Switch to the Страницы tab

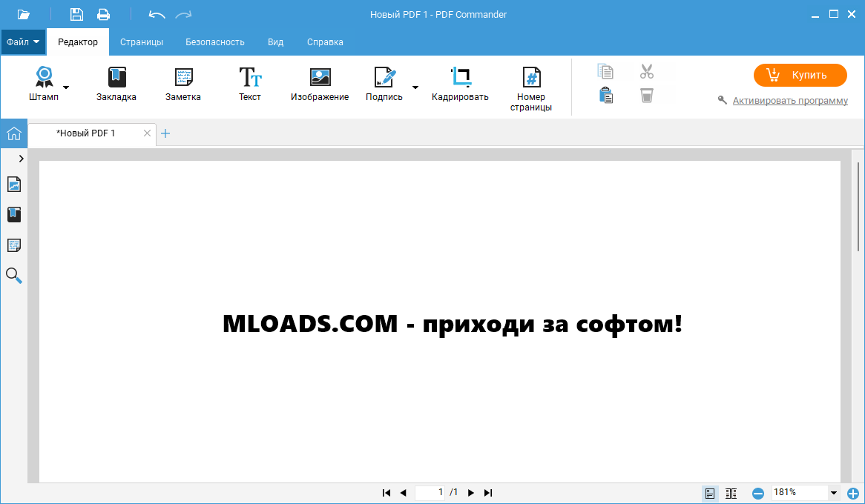[142, 42]
